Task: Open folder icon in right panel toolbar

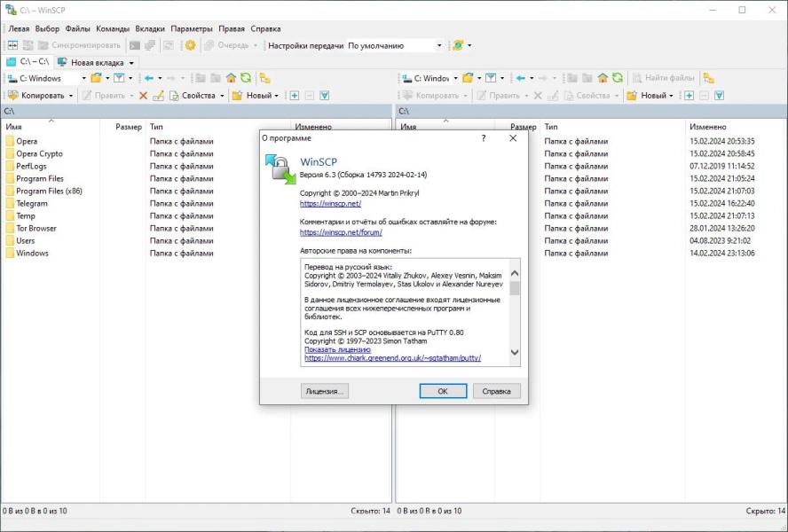Action: point(468,78)
